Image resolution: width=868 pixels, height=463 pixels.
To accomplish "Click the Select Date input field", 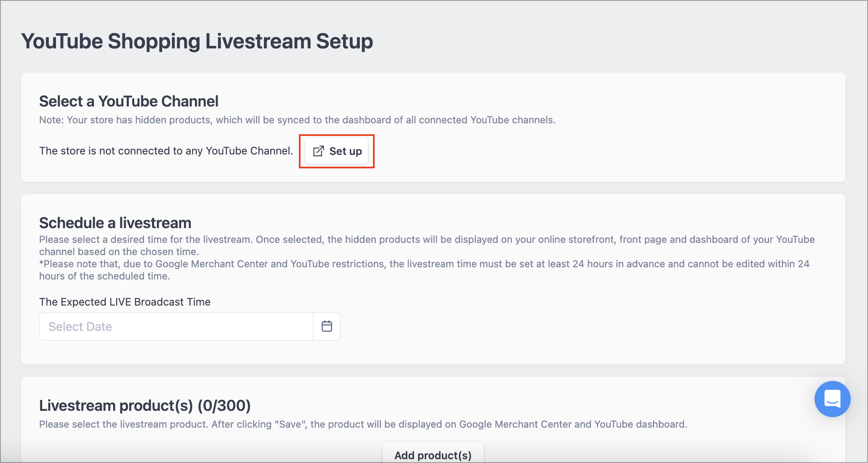I will pyautogui.click(x=176, y=326).
